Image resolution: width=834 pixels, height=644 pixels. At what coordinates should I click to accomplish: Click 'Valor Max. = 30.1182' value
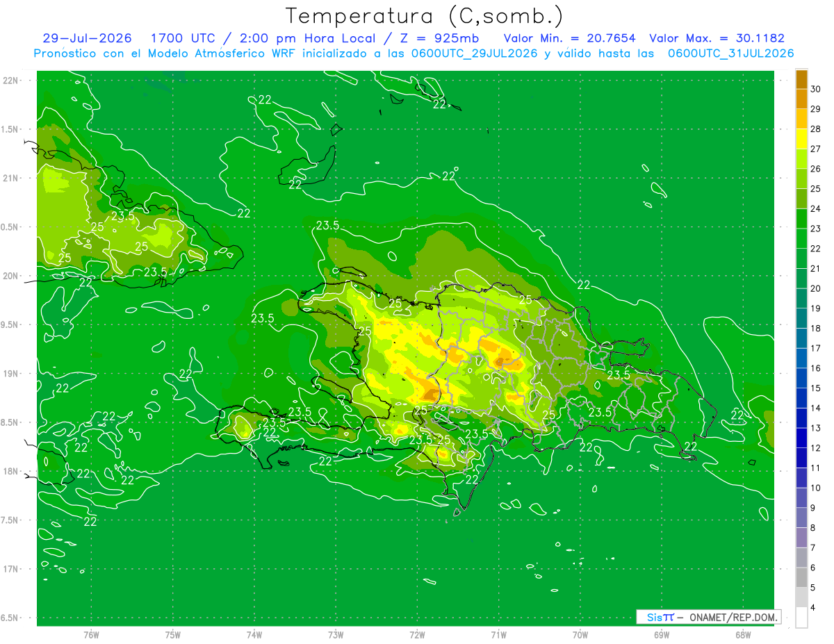717,38
